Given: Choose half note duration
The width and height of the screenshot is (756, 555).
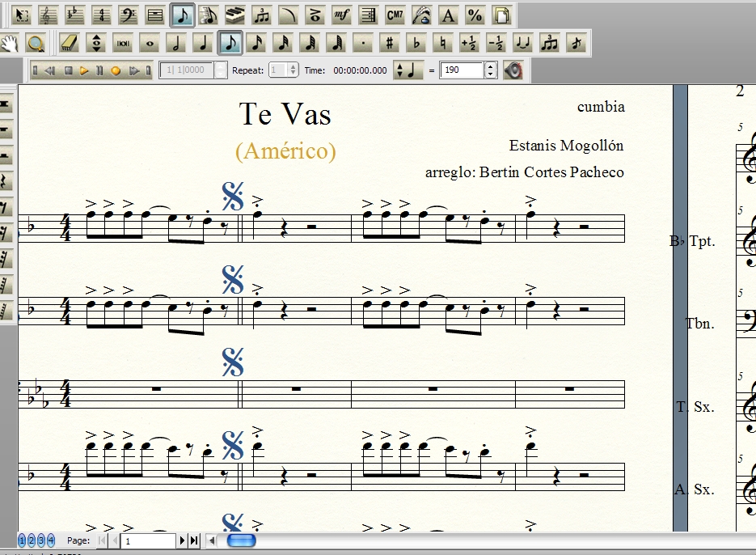Looking at the screenshot, I should (176, 44).
